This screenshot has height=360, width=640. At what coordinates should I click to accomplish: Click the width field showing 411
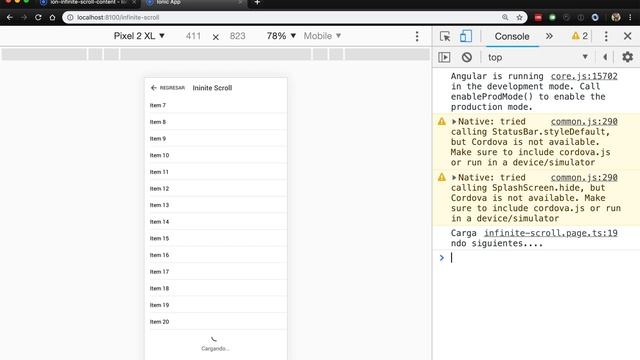[x=193, y=36]
